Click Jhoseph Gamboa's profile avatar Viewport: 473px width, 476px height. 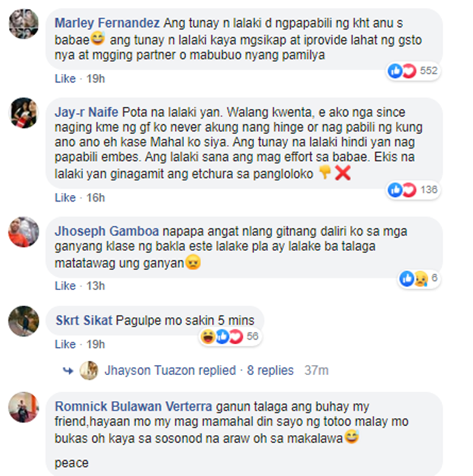(24, 232)
